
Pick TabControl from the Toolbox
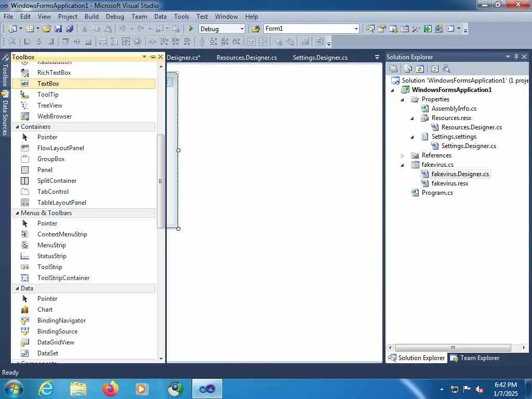84,191
